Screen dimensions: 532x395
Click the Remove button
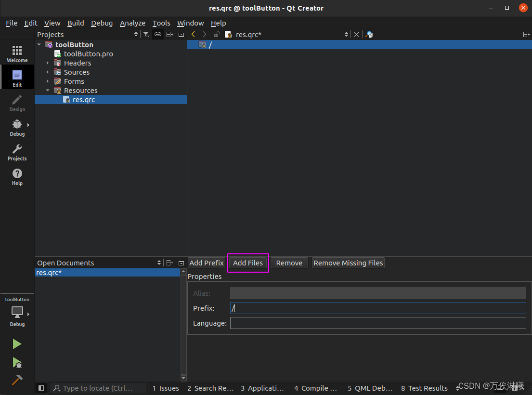tap(289, 263)
